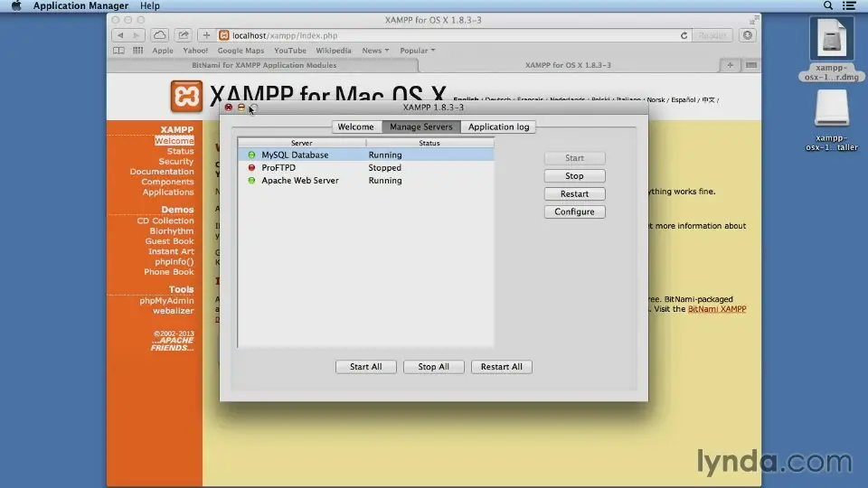Viewport: 868px width, 488px height.
Task: Switch to the Welcome tab in XAMPP manager
Action: (x=355, y=127)
